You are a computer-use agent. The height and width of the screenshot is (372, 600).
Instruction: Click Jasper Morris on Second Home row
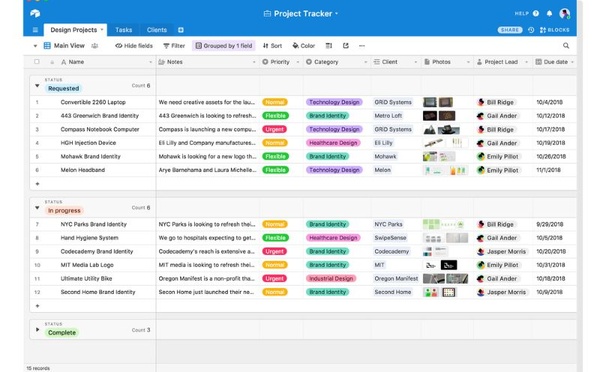502,292
